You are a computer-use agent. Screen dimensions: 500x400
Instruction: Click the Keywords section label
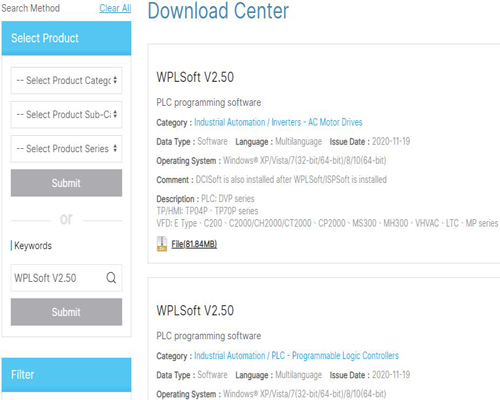click(33, 246)
